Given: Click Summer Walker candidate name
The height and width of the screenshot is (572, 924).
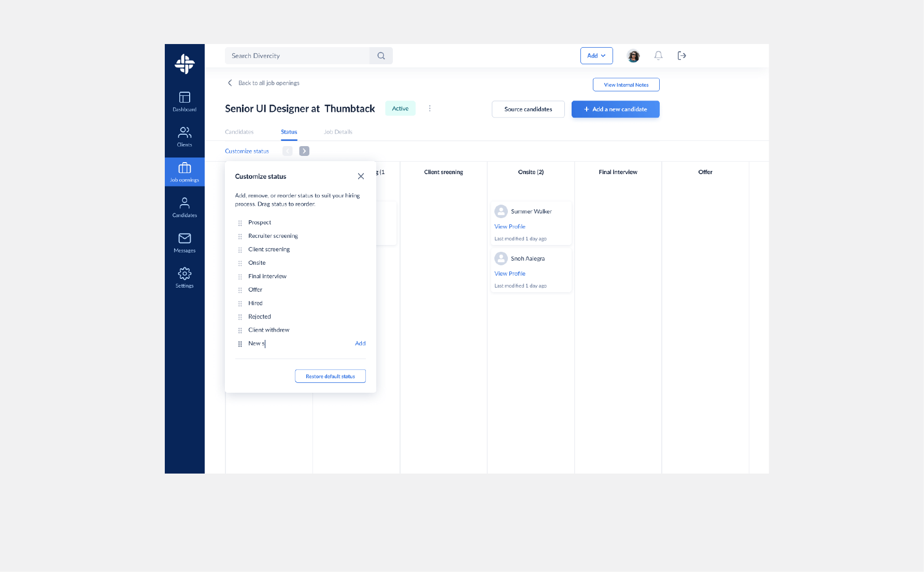Looking at the screenshot, I should (531, 211).
